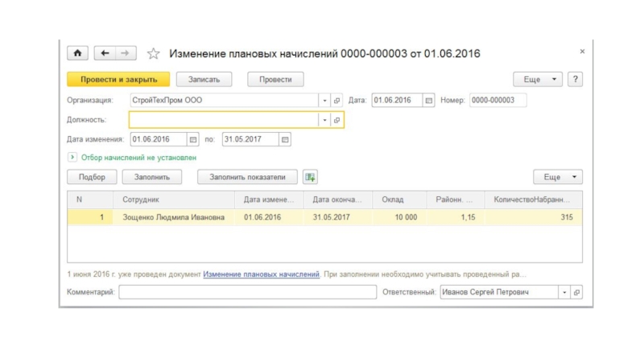The height and width of the screenshot is (362, 644).
Task: Expand the Ответственный dropdown arrow
Action: [564, 292]
